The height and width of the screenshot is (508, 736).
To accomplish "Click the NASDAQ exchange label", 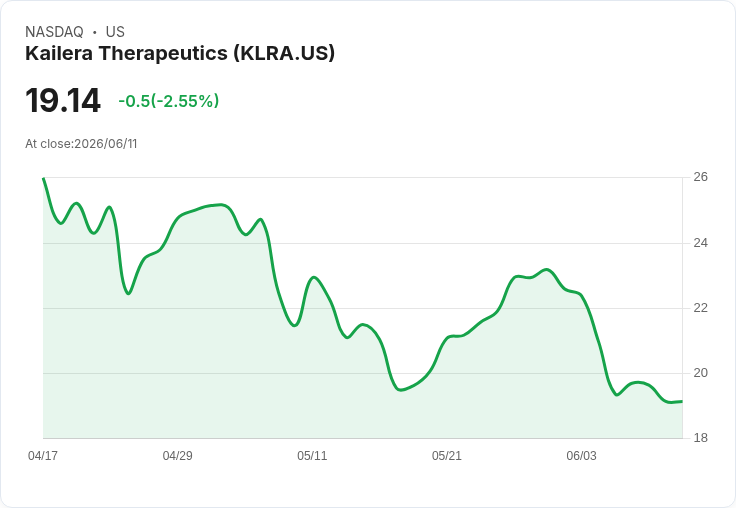I will pos(54,32).
